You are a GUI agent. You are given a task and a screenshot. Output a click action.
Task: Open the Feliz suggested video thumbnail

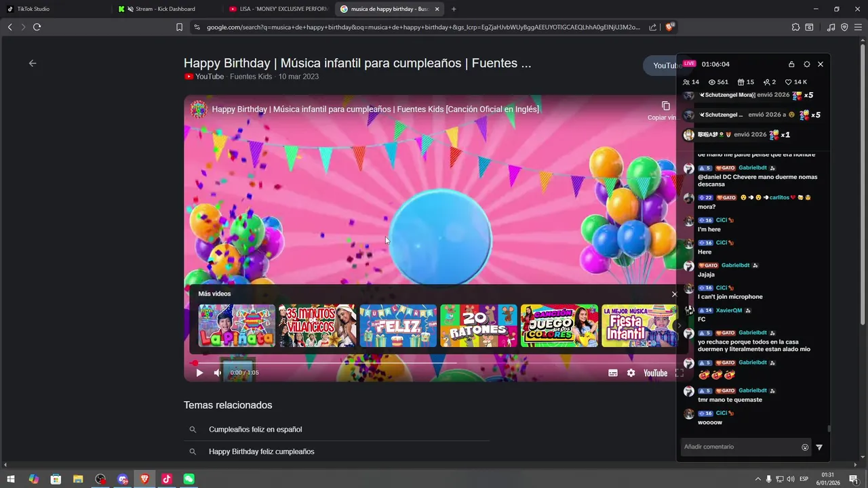pos(398,325)
